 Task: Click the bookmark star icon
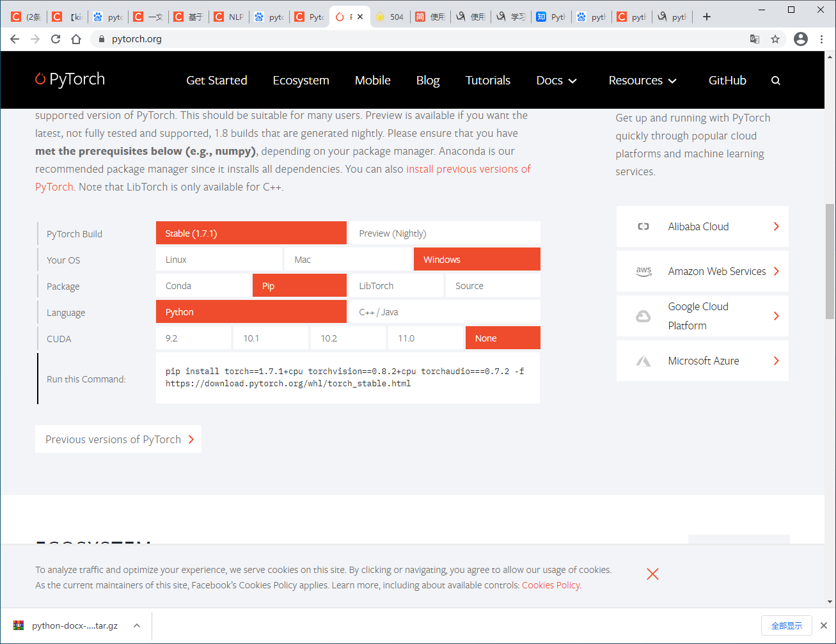coord(775,39)
